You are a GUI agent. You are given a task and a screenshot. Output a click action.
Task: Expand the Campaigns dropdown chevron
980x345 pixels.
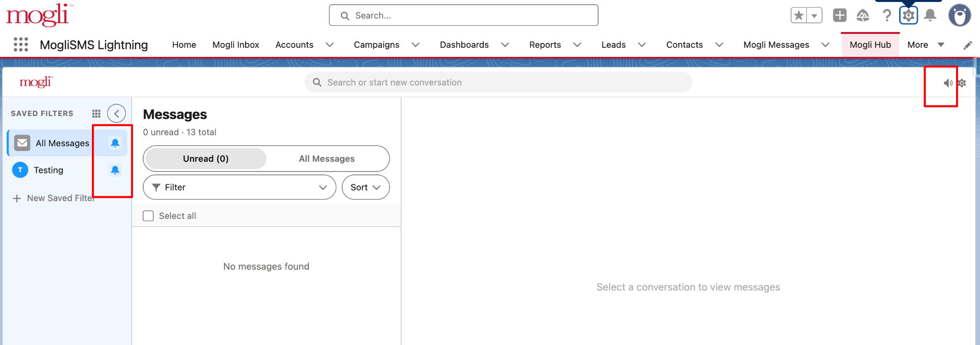(x=416, y=45)
